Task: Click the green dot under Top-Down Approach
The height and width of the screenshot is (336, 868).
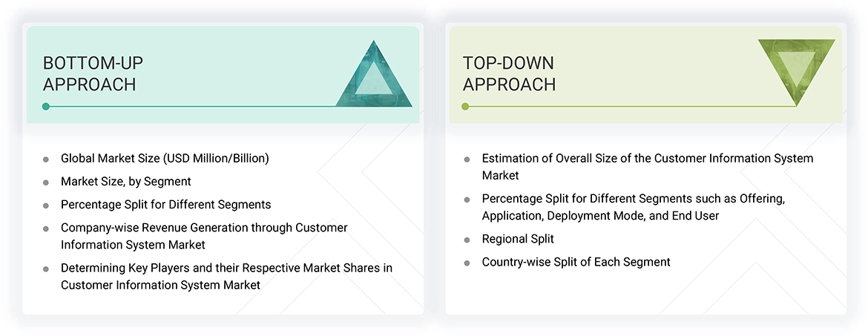Action: [465, 107]
